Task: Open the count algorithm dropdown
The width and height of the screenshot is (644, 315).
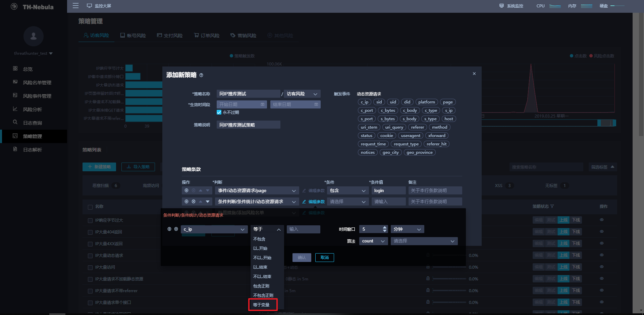Action: [373, 241]
